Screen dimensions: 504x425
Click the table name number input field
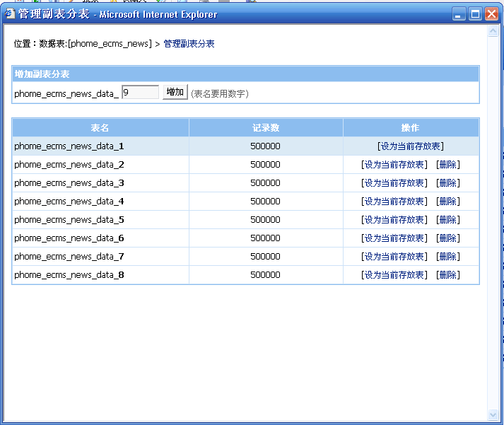click(x=140, y=93)
